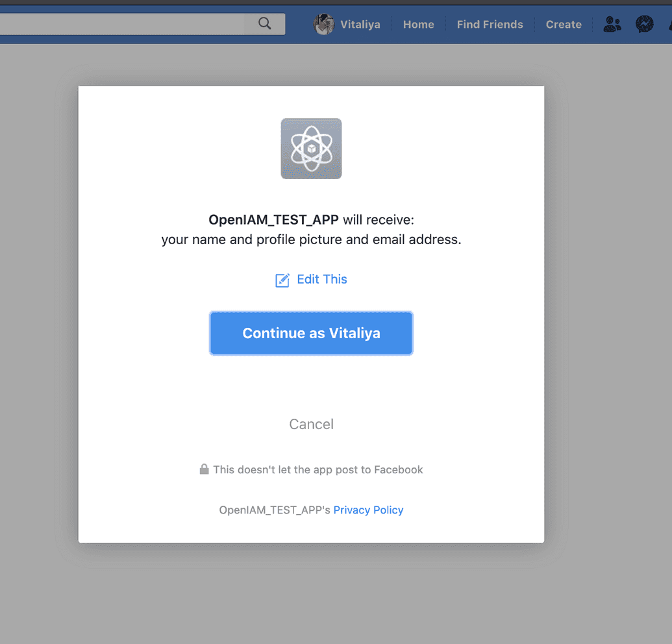672x644 pixels.
Task: Open OpenIAM_TEST_APP's Privacy Policy
Action: [x=368, y=510]
